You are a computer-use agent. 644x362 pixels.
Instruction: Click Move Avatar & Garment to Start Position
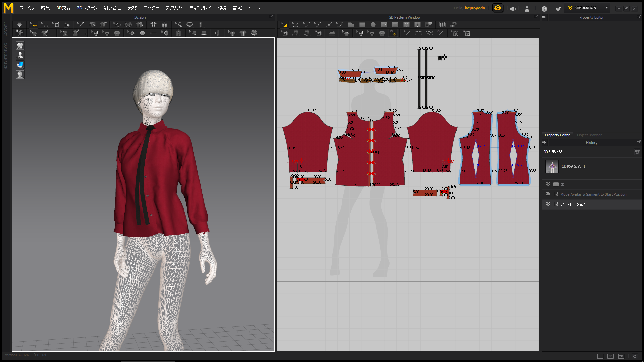click(593, 194)
